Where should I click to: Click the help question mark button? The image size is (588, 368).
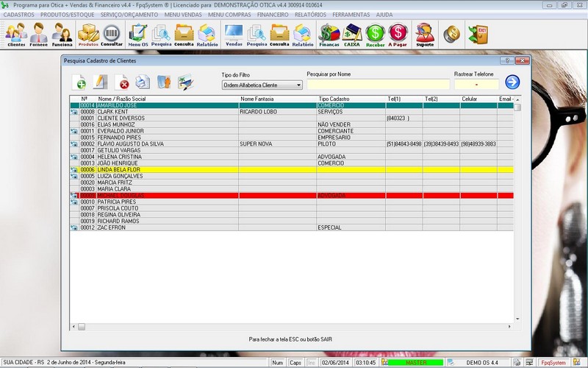[x=507, y=61]
